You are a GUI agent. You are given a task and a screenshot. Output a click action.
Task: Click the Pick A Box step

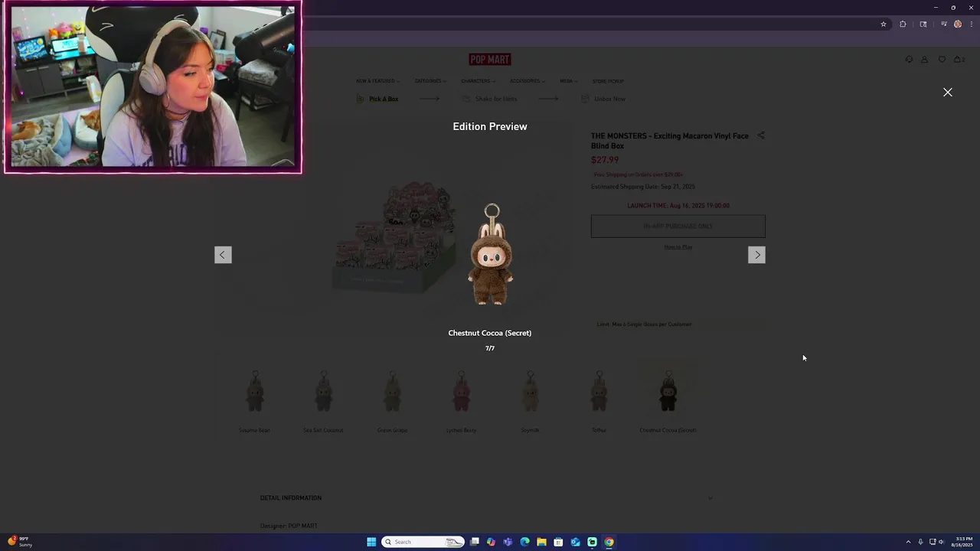click(x=377, y=99)
